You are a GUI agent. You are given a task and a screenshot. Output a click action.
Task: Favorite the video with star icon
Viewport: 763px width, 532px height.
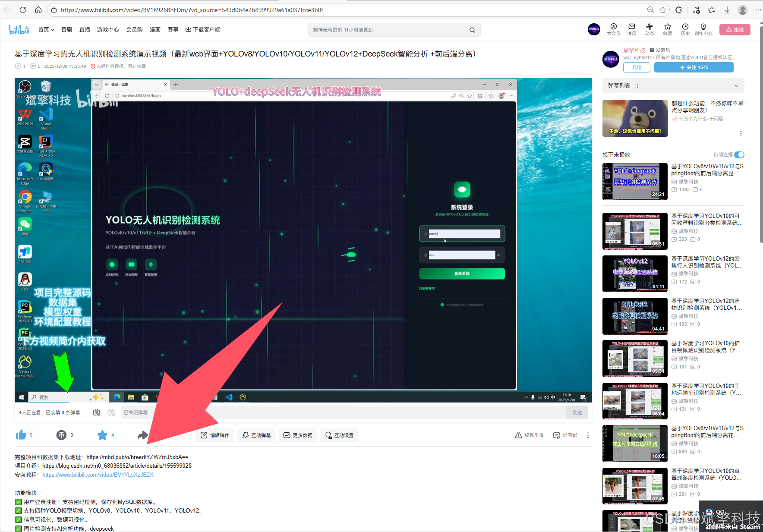click(x=102, y=435)
